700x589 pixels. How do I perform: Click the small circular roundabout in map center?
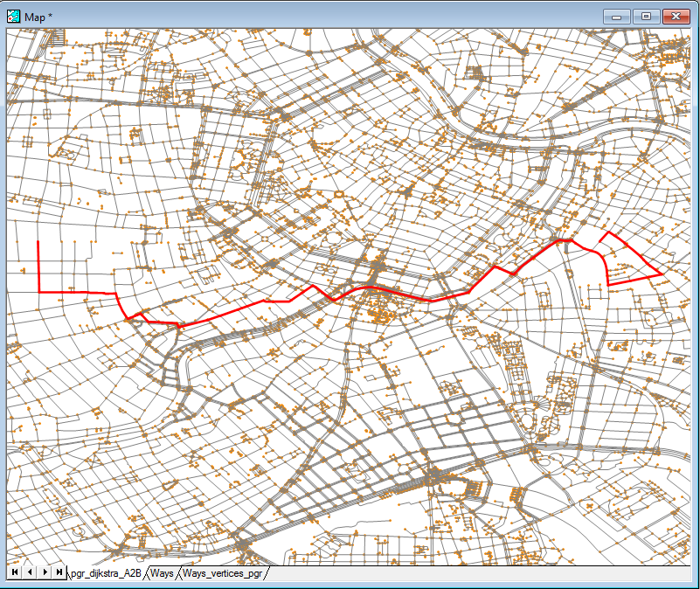[338, 194]
